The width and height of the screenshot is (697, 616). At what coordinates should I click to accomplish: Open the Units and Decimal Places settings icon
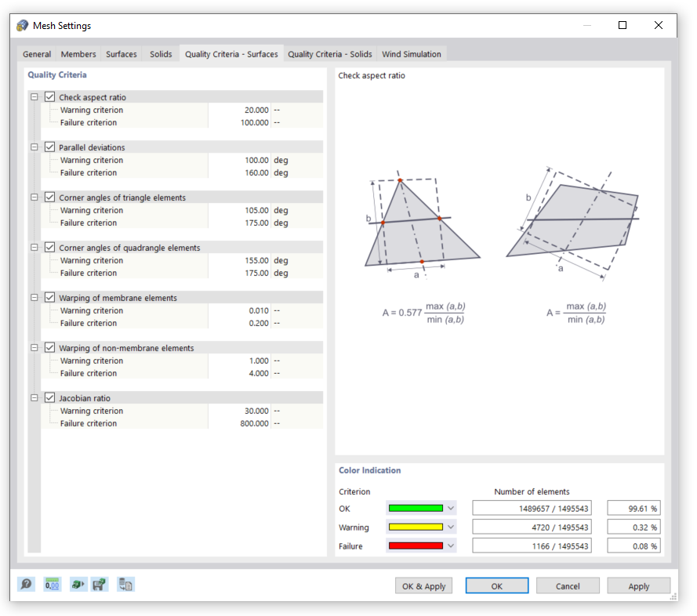52,584
